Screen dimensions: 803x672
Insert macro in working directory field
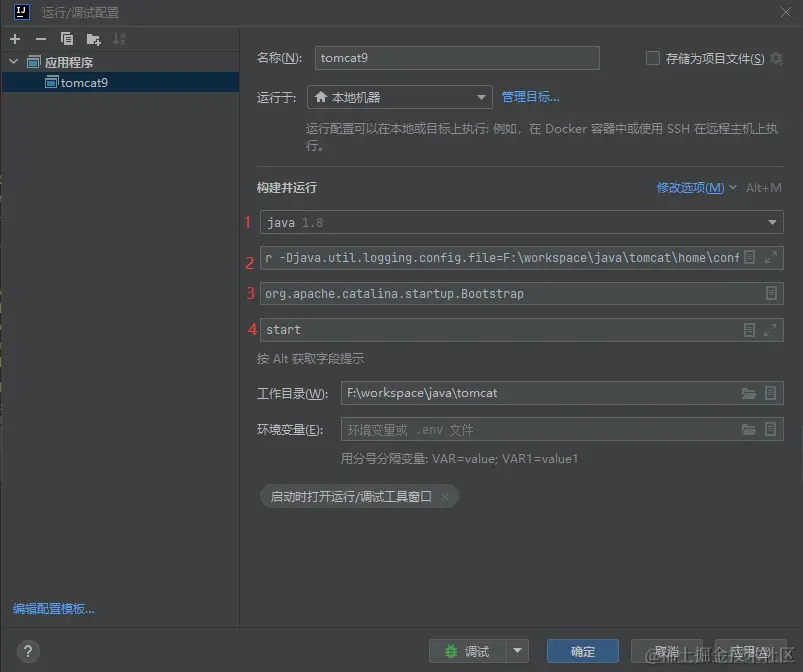(x=770, y=393)
